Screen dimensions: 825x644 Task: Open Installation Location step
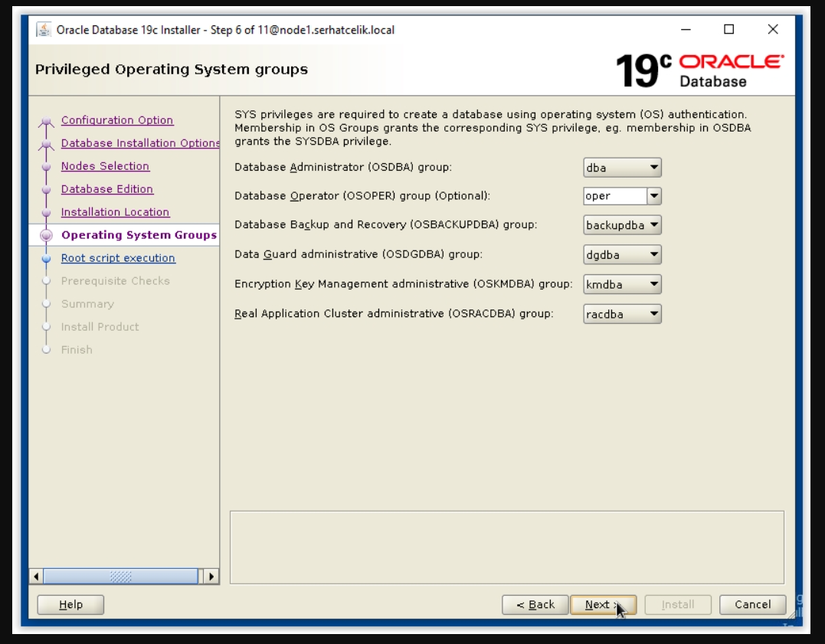(115, 212)
